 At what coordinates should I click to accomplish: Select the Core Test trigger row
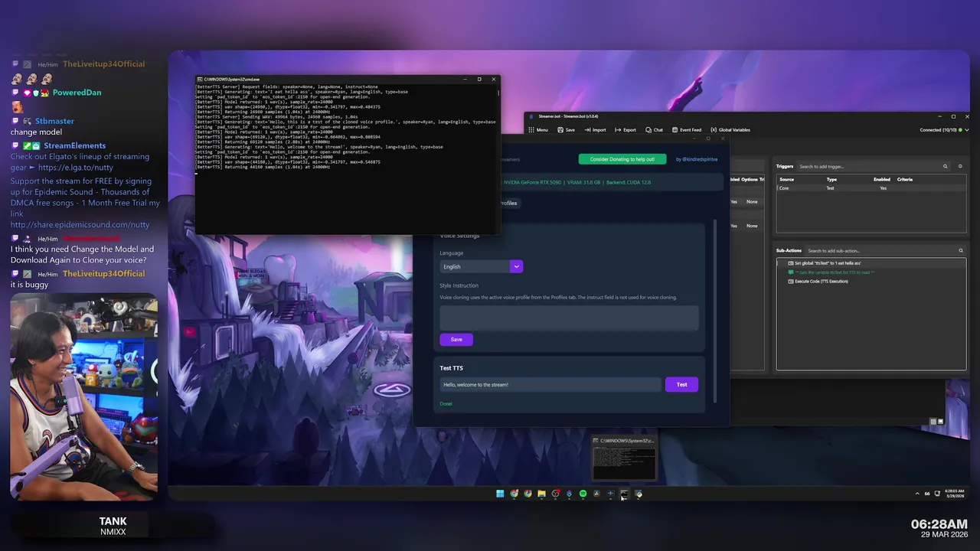click(871, 188)
